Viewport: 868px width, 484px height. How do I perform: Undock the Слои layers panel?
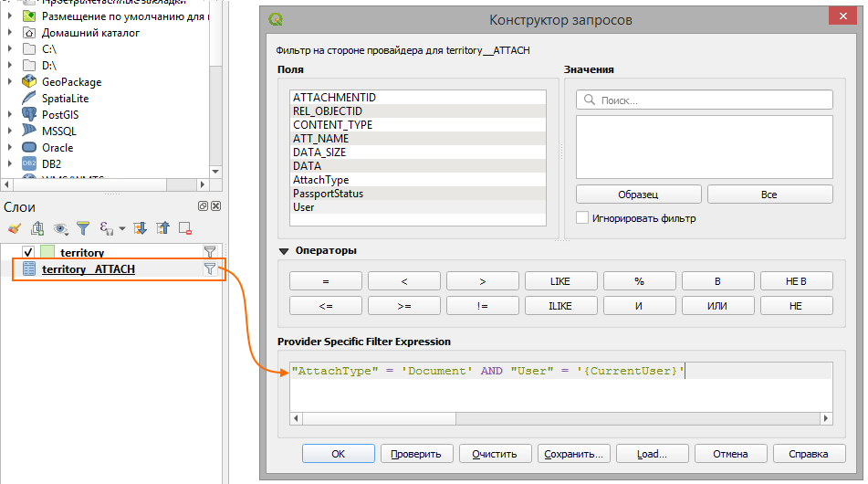203,206
